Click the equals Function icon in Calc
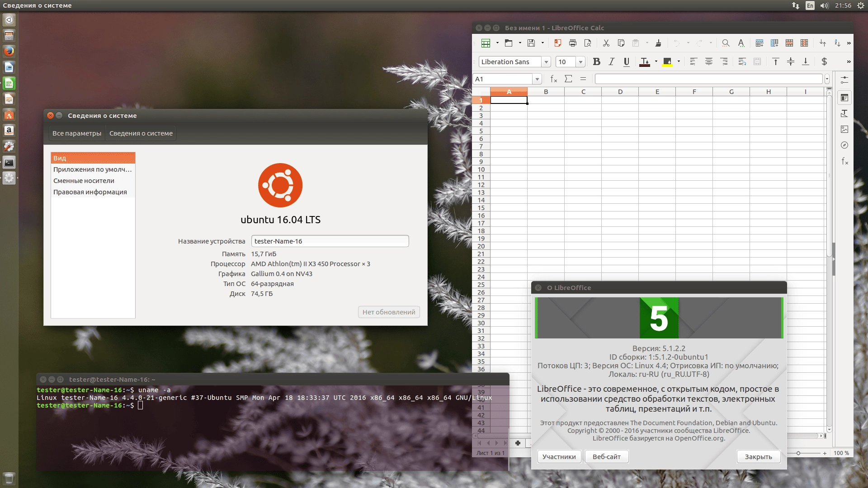Image resolution: width=868 pixels, height=488 pixels. tap(583, 79)
